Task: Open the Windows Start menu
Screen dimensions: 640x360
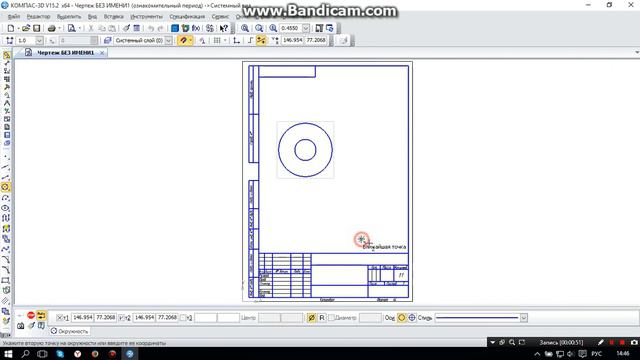Action: click(8, 353)
